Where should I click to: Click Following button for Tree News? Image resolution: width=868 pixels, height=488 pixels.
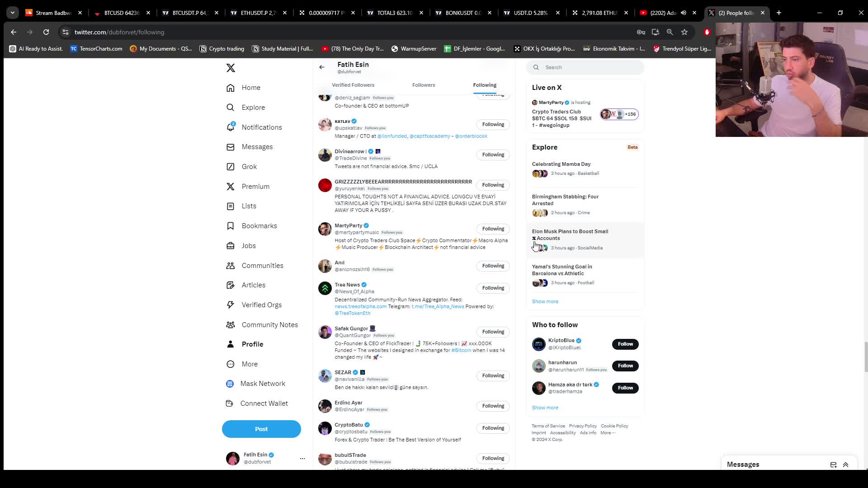(x=493, y=288)
